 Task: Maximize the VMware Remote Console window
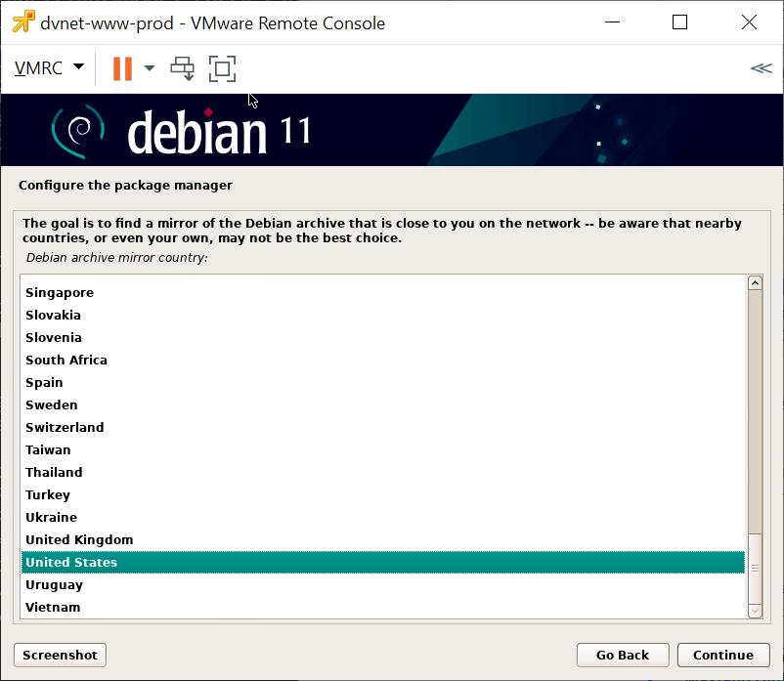679,22
